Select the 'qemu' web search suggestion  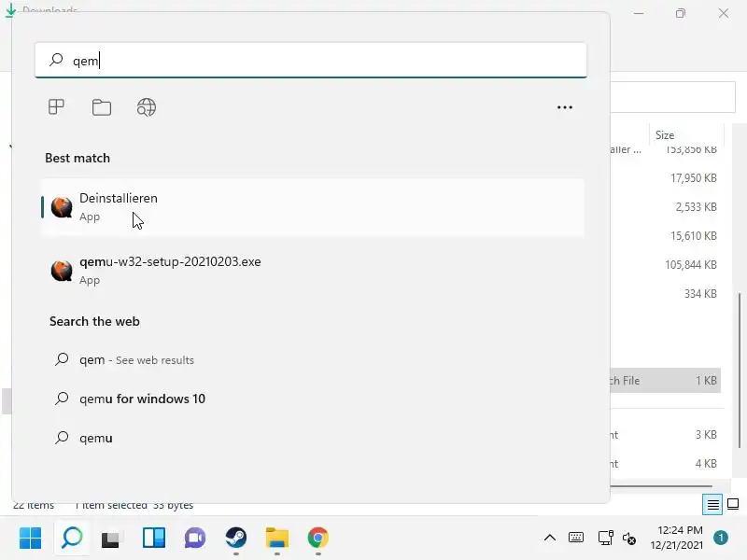[x=313, y=438]
